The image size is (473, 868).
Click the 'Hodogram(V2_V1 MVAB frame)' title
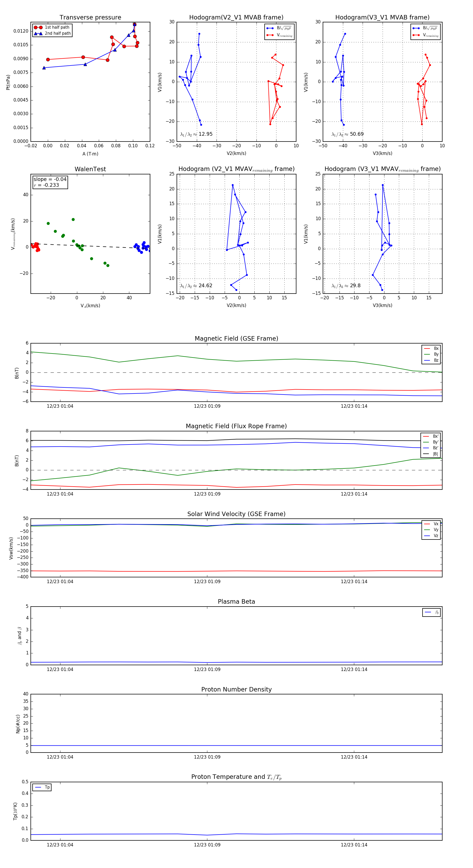tap(236, 18)
